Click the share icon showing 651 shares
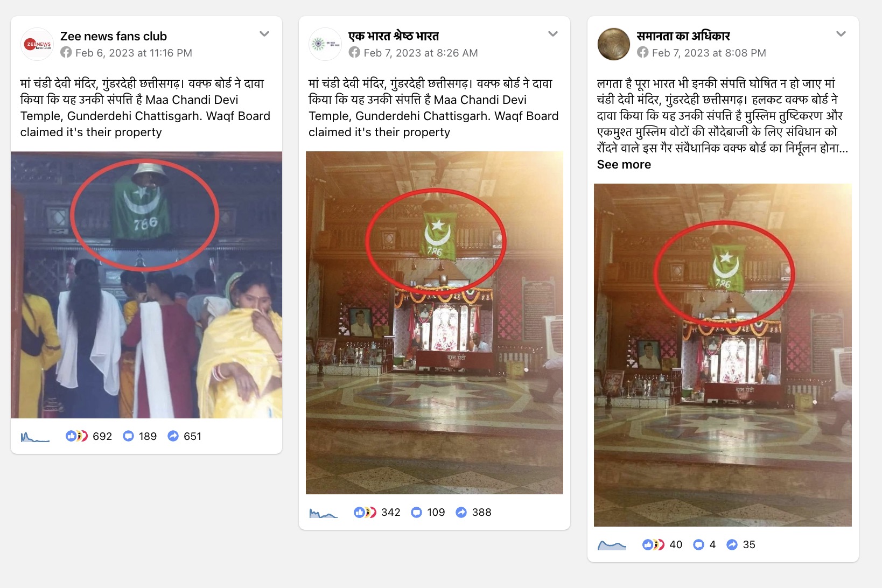882x588 pixels. [173, 436]
